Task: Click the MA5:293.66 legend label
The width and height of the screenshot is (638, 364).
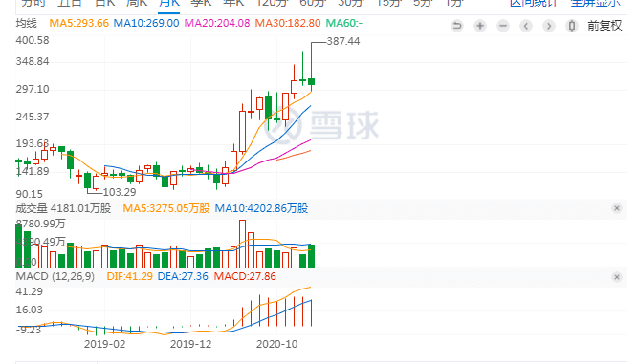Action: (x=79, y=23)
